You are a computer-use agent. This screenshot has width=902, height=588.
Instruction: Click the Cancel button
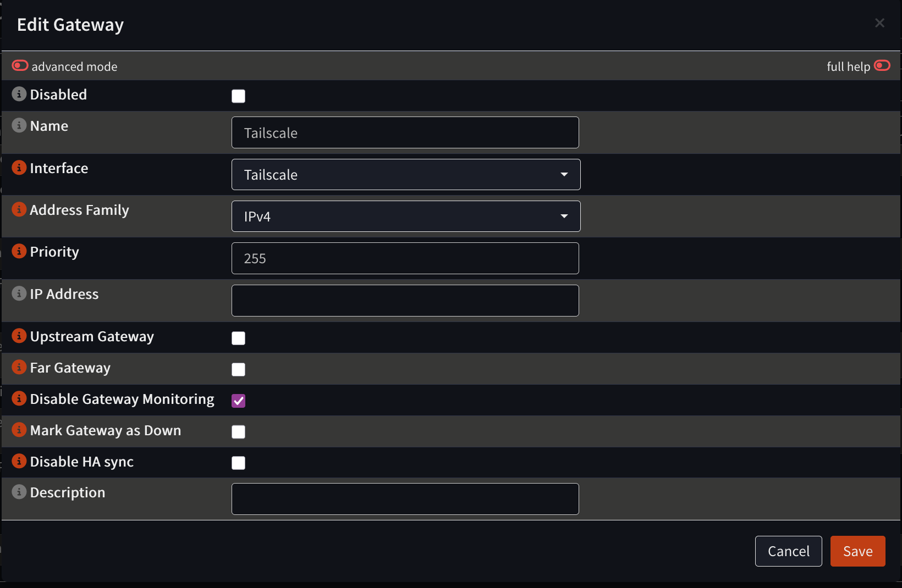click(x=789, y=551)
